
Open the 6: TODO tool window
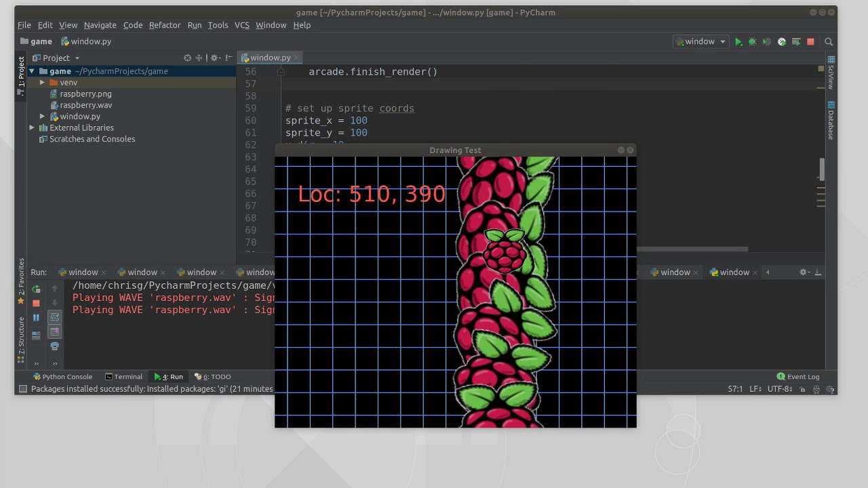click(x=212, y=376)
